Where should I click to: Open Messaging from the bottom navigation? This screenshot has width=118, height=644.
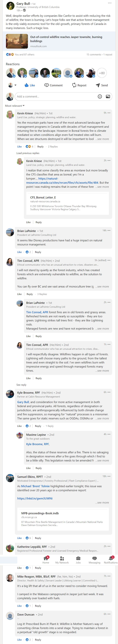94,560
